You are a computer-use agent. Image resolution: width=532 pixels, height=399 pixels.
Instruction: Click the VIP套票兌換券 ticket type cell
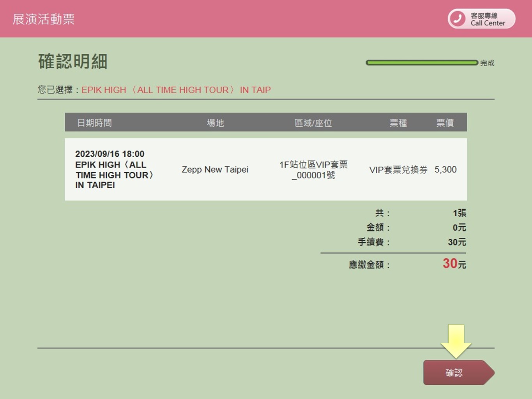pos(398,169)
